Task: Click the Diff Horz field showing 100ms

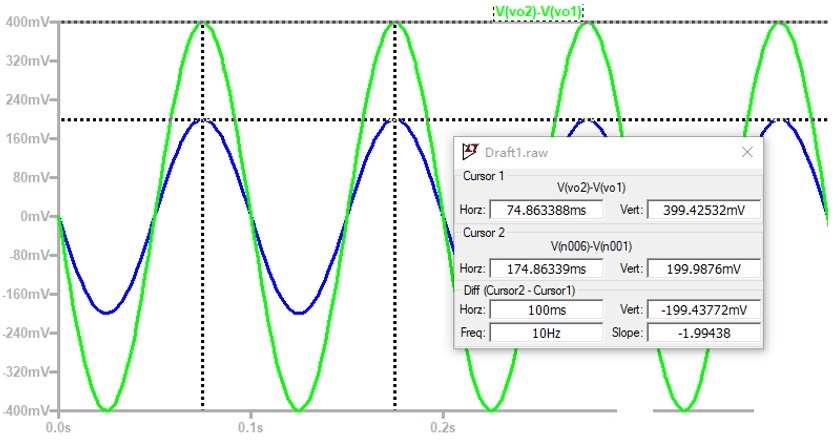Action: (x=545, y=310)
